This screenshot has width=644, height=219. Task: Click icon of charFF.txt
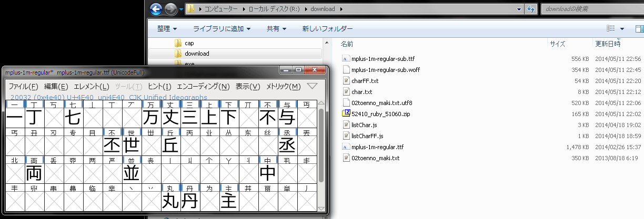pos(346,80)
